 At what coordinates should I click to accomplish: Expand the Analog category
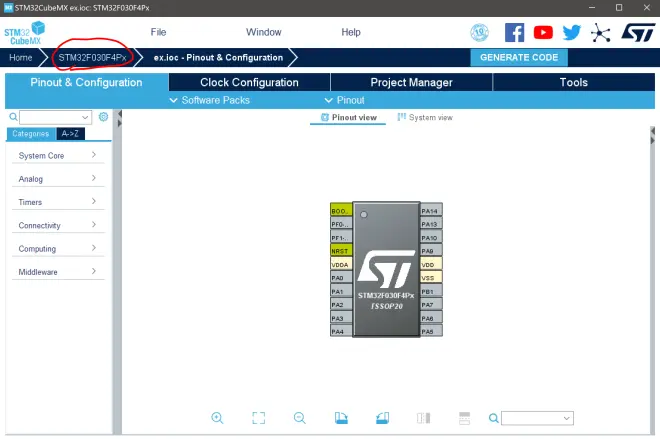[x=58, y=178]
